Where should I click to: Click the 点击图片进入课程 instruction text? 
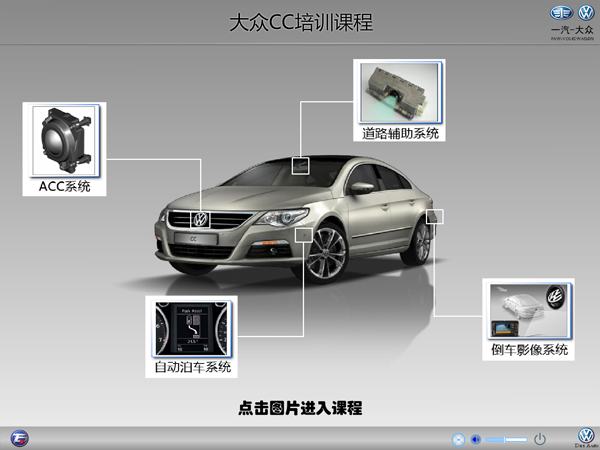300,408
